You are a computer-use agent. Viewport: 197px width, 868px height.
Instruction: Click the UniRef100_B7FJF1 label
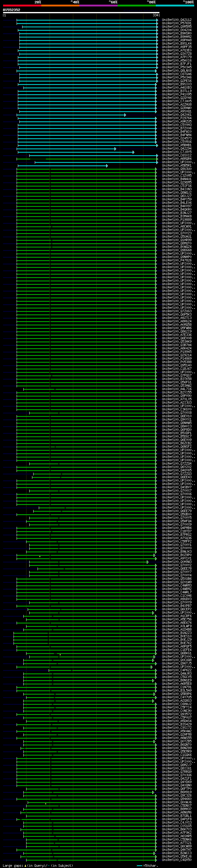pos(176,64)
